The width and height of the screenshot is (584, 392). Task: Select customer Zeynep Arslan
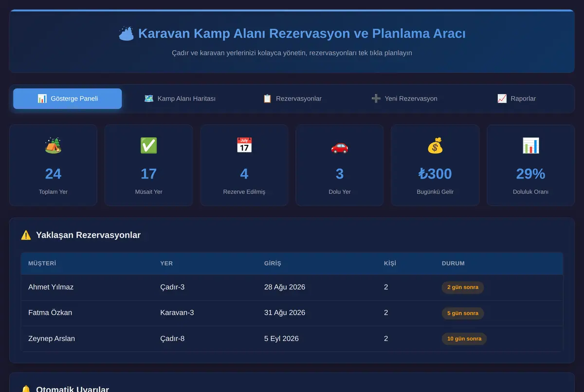52,339
